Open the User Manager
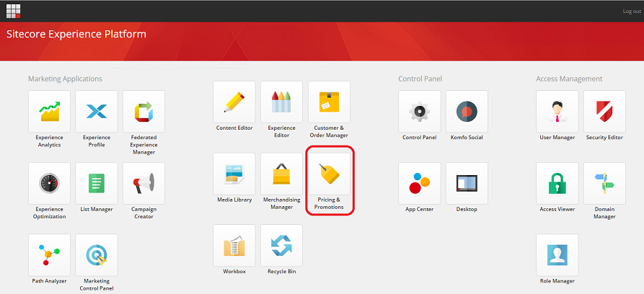644x294 pixels. point(557,111)
